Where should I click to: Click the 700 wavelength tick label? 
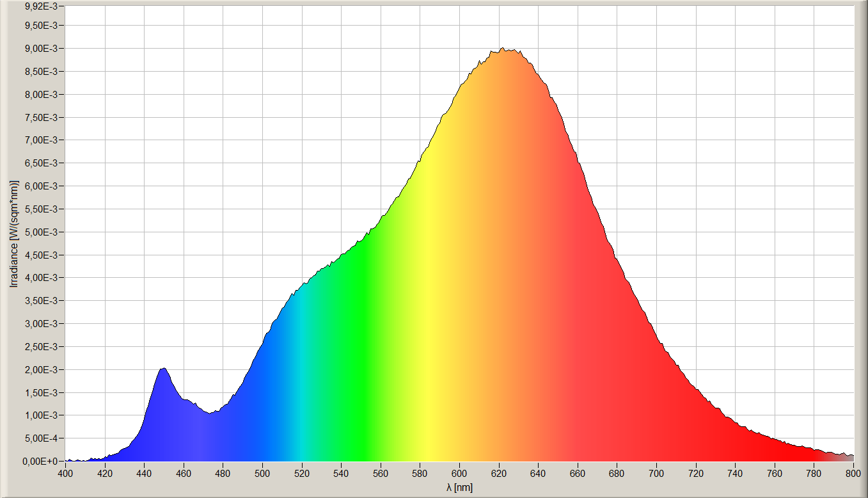(x=656, y=474)
